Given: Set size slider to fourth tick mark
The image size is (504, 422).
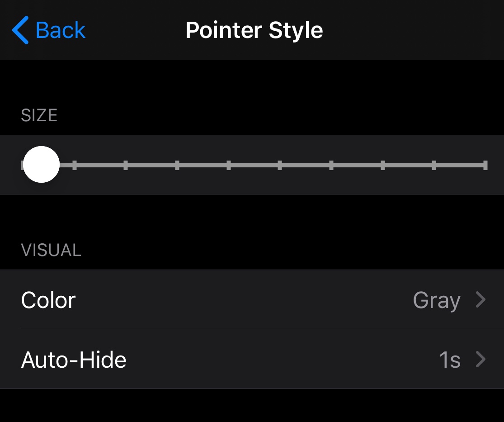Looking at the screenshot, I should click(177, 165).
